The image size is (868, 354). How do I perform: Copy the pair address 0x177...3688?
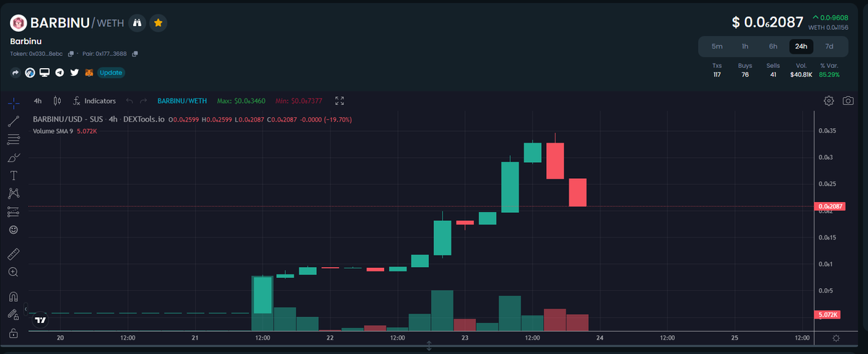click(x=135, y=54)
